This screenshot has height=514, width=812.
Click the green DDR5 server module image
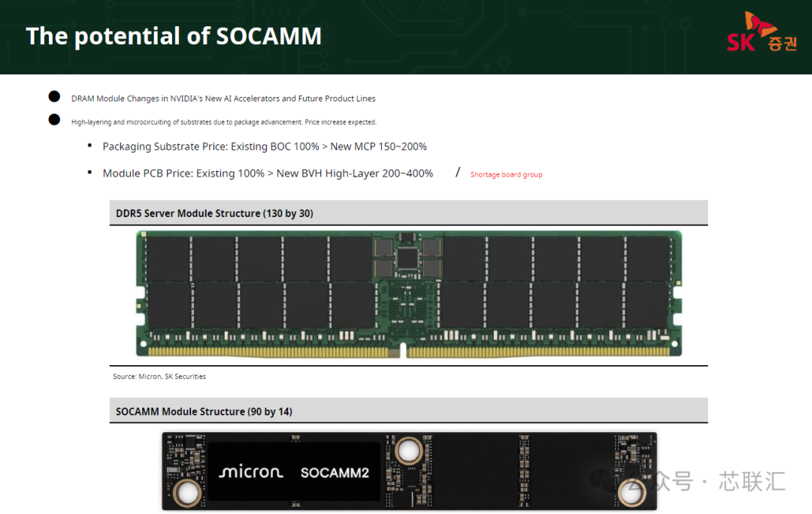point(408,294)
